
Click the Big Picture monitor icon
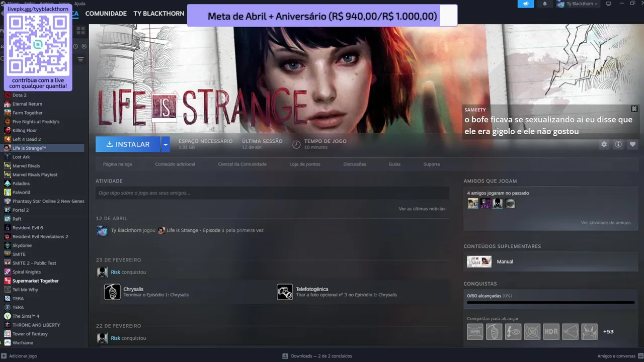tap(608, 4)
